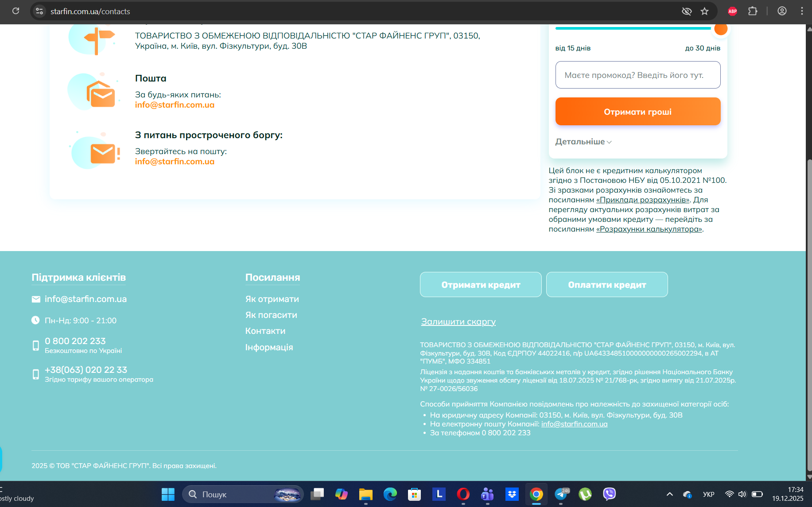The width and height of the screenshot is (812, 507).
Task: Open Viber from taskbar
Action: coord(610,494)
